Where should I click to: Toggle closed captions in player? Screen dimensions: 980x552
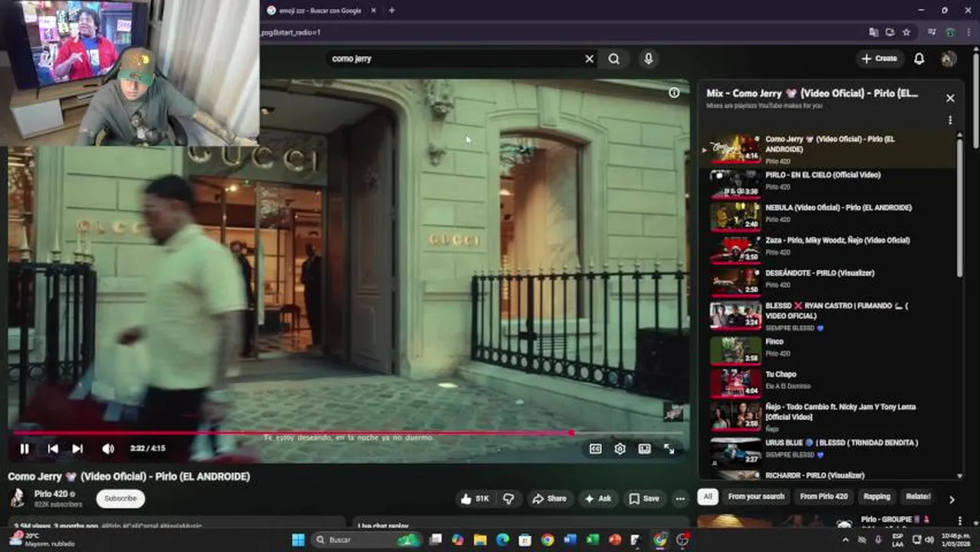coord(595,449)
